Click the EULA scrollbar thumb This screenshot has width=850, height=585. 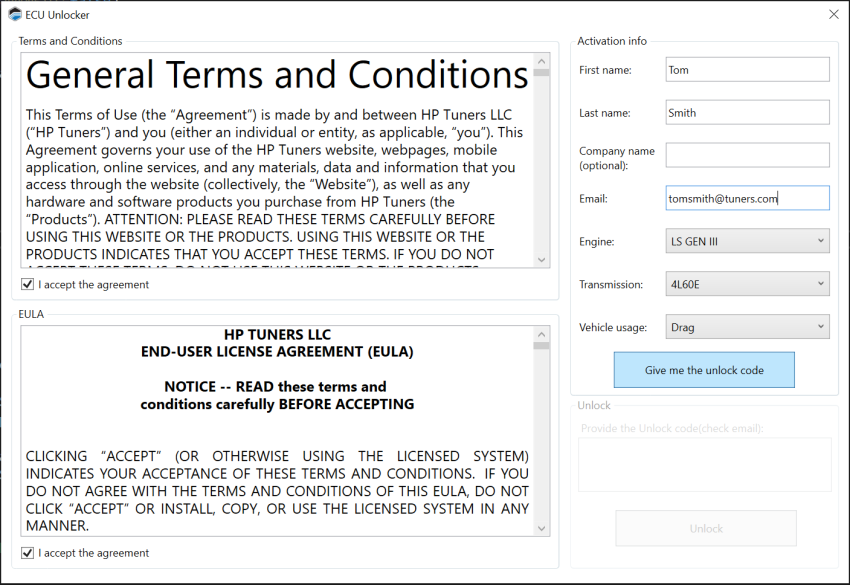(x=541, y=346)
